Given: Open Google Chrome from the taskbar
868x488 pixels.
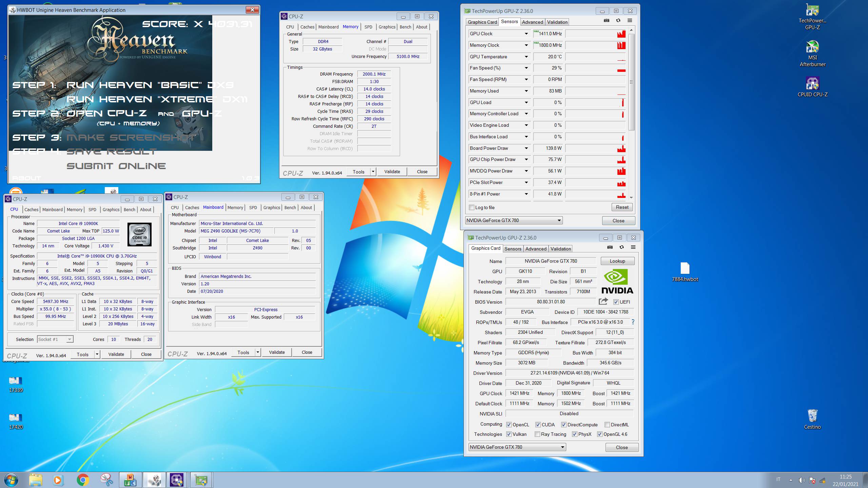Looking at the screenshot, I should click(x=83, y=480).
